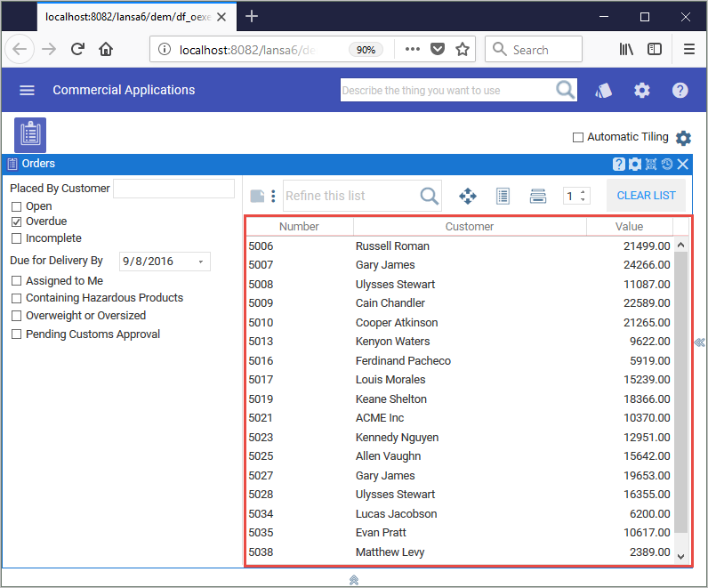Image resolution: width=708 pixels, height=588 pixels.
Task: Open the Due for Delivery By date dropdown
Action: coord(201,262)
